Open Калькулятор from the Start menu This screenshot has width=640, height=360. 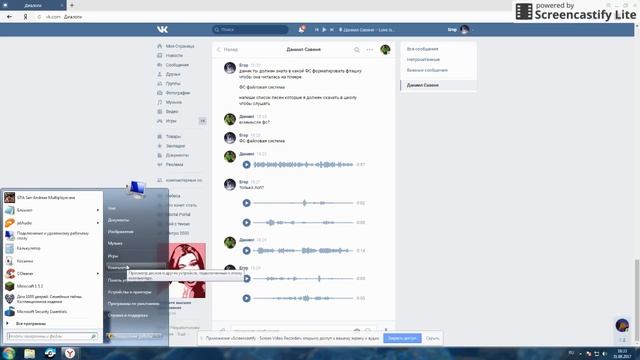(x=52, y=248)
